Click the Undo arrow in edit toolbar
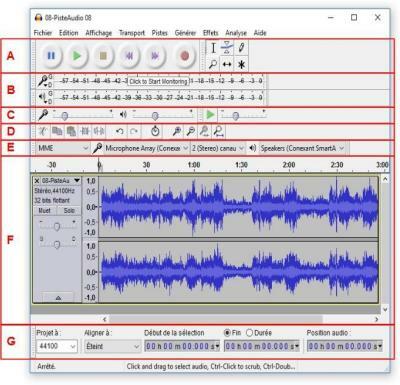Viewport: 400px width, 385px height. [120, 132]
